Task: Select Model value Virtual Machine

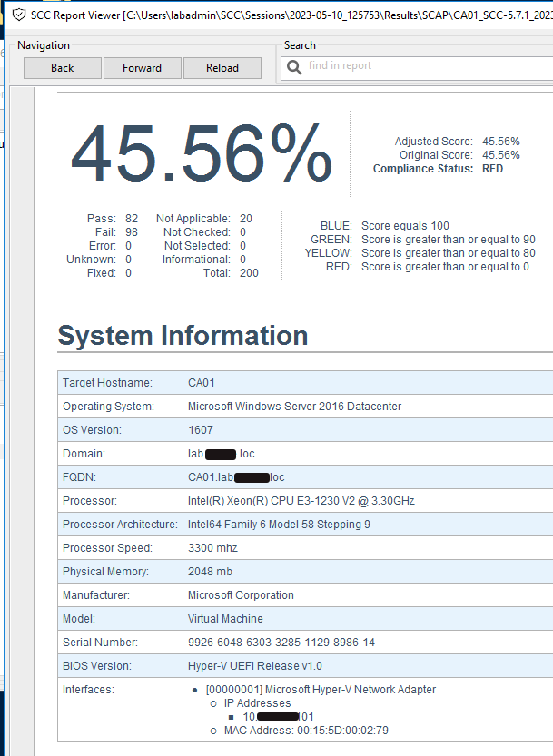Action: 225,619
